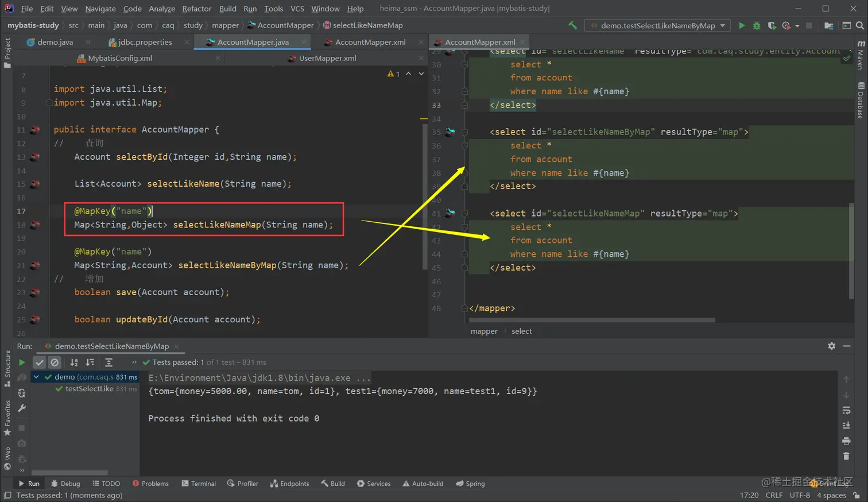Image resolution: width=868 pixels, height=502 pixels.
Task: Open test runner wrench settings icon
Action: tap(22, 408)
